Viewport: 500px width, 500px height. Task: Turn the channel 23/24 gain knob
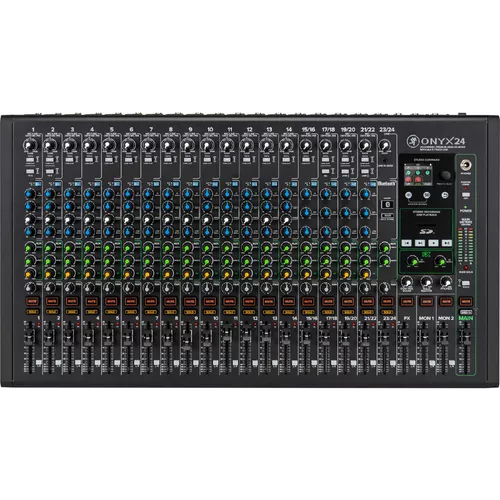(384, 145)
